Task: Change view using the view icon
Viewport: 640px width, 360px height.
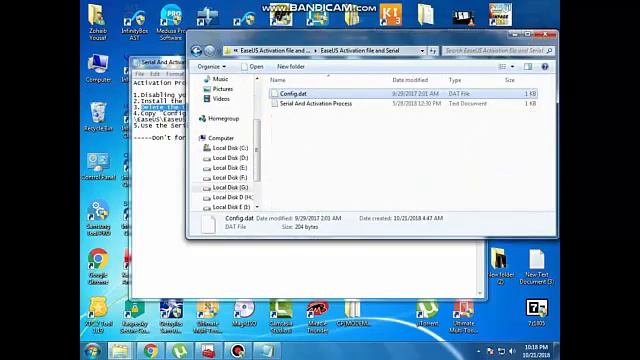Action: (x=502, y=67)
